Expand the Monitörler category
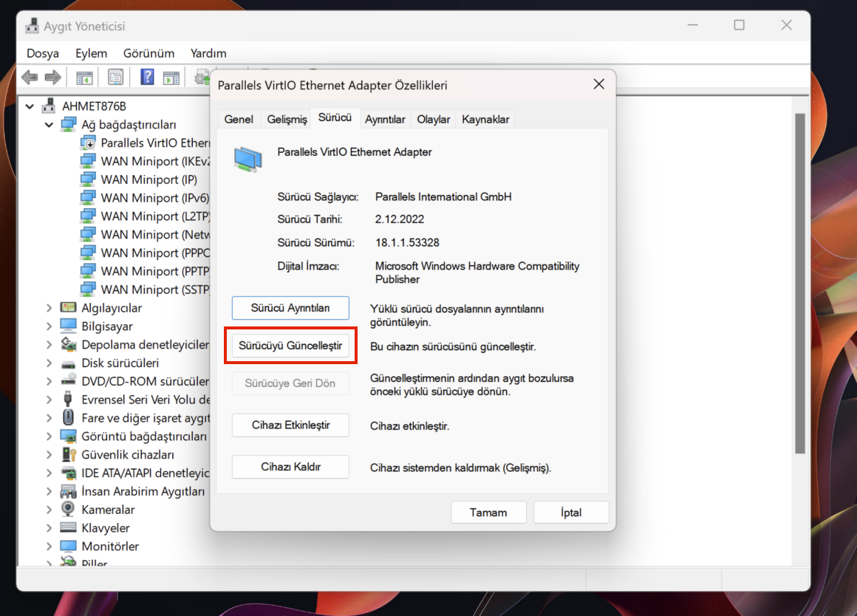The width and height of the screenshot is (857, 616). point(49,546)
